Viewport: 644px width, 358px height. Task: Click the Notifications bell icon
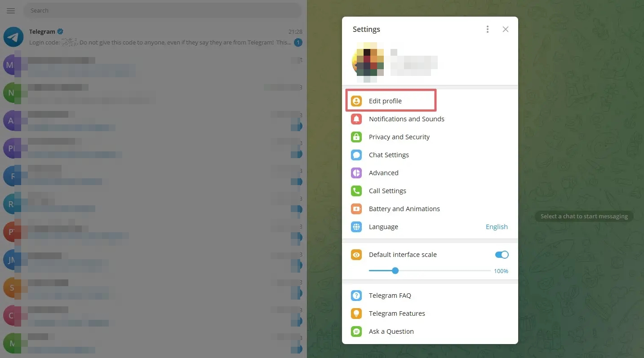click(x=356, y=119)
